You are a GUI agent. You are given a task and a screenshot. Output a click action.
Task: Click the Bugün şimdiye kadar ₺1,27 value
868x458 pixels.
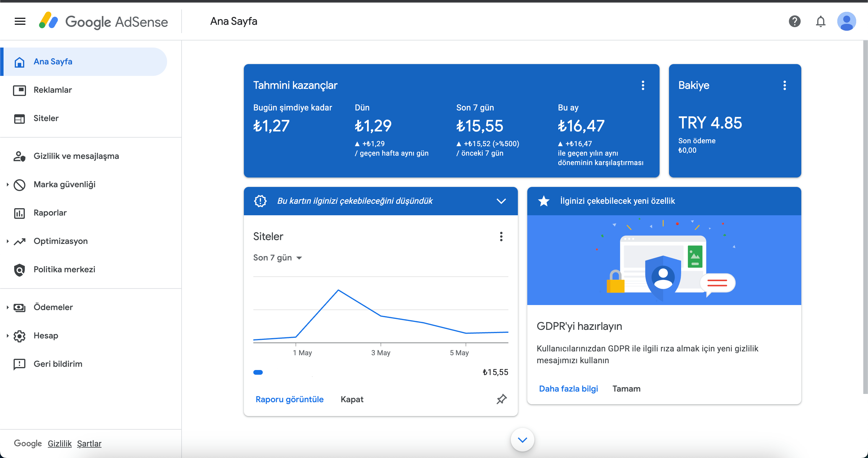click(271, 126)
